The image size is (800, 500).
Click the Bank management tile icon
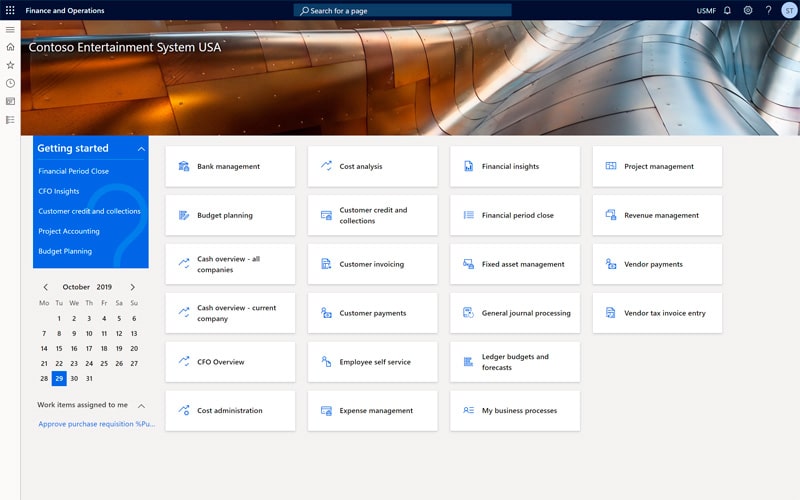click(x=184, y=166)
